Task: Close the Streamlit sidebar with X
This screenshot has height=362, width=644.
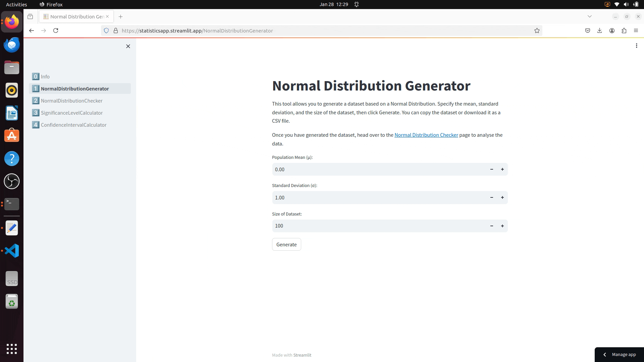Action: [x=128, y=46]
